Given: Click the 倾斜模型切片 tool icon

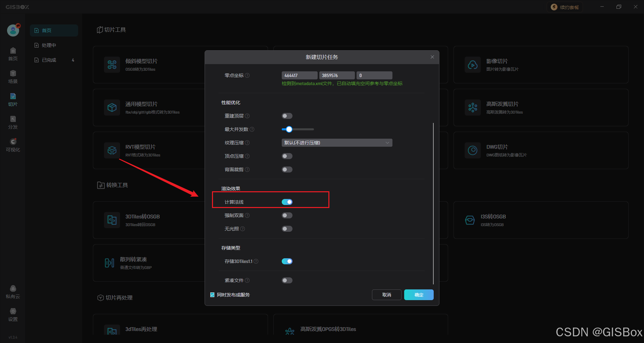Looking at the screenshot, I should pyautogui.click(x=112, y=65).
